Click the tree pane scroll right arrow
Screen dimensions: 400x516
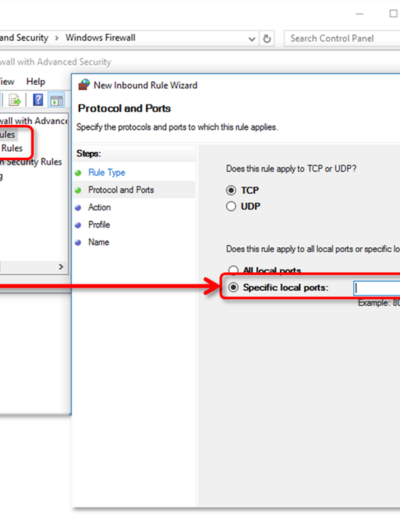point(61,267)
